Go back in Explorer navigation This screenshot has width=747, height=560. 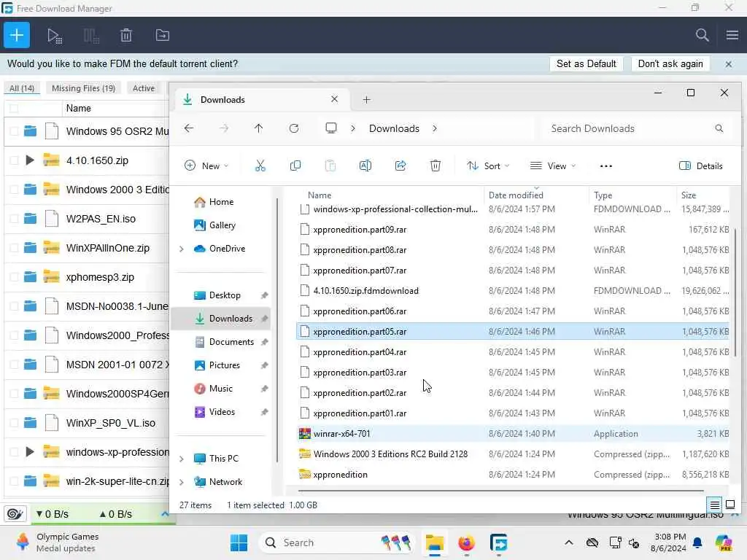pyautogui.click(x=189, y=128)
